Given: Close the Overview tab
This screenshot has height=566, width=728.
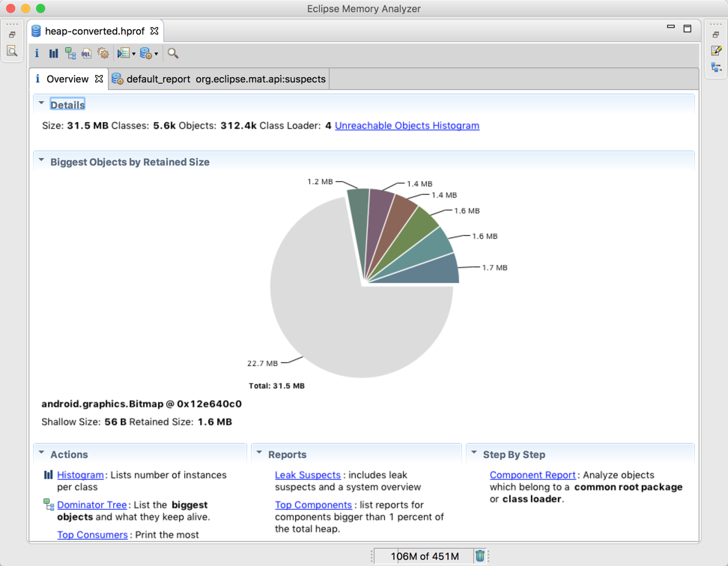Looking at the screenshot, I should (x=99, y=79).
